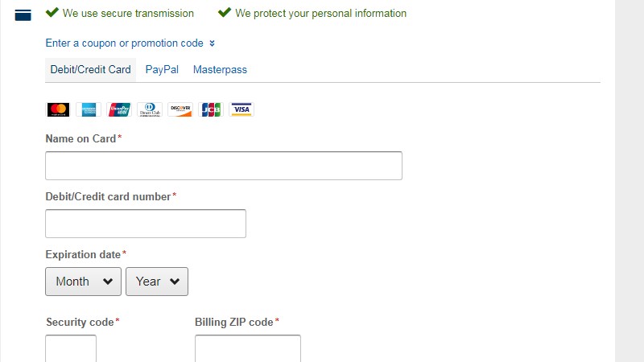Click the American Express card icon

click(x=89, y=109)
